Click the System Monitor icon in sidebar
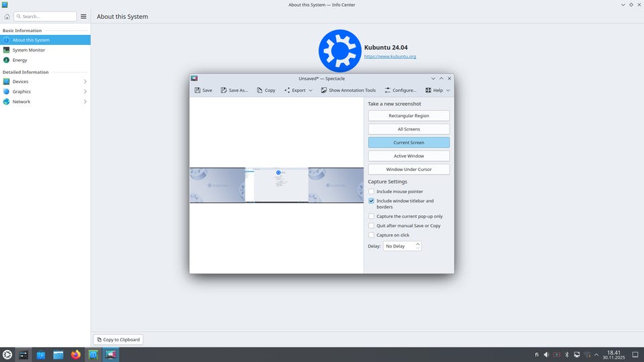 (x=6, y=50)
